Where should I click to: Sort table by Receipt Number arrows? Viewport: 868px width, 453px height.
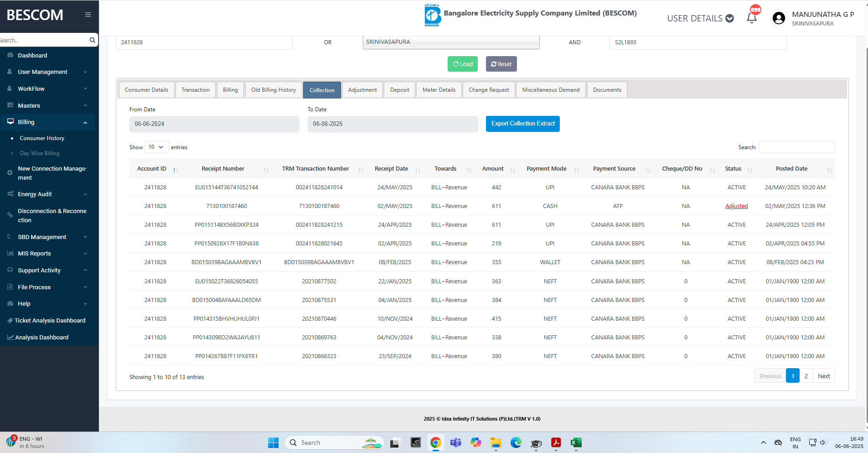(266, 170)
